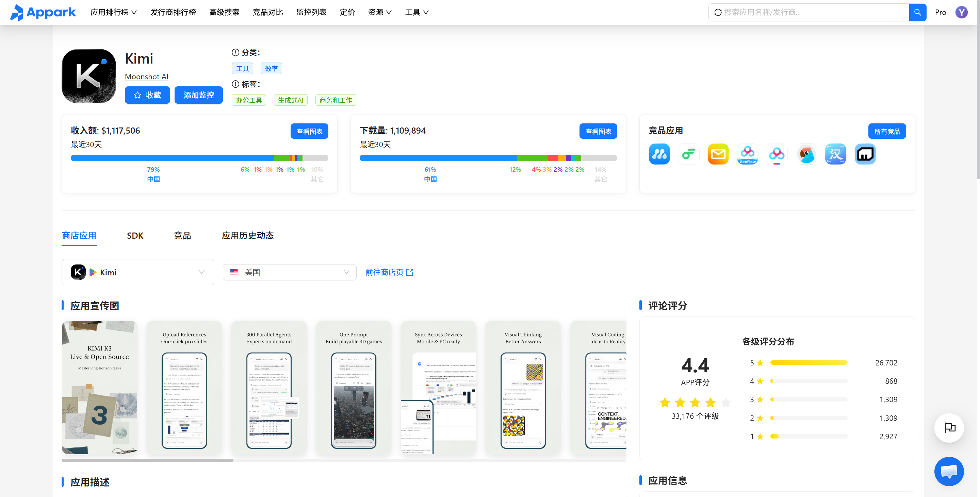
Task: Open the Visual Coding screenshot
Action: [598, 388]
